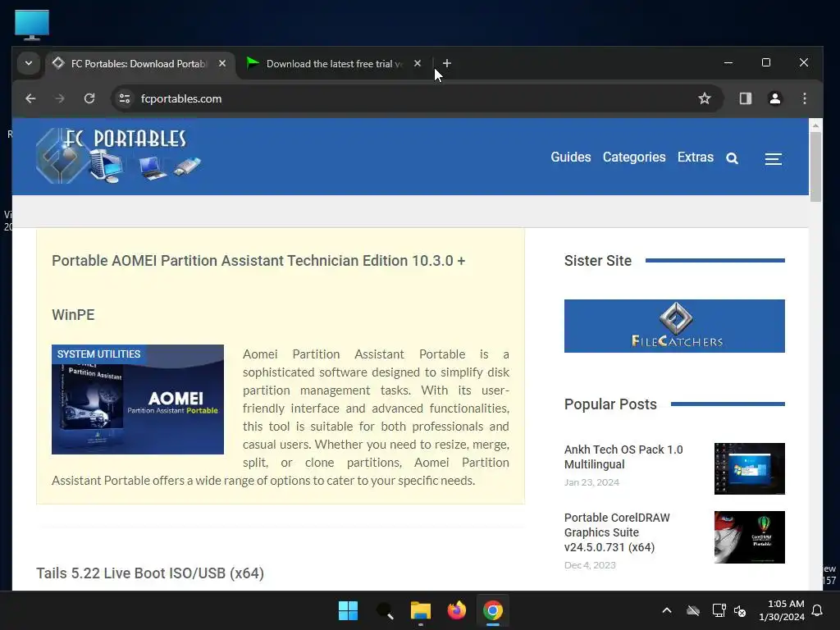Open a new tab with plus button

[447, 64]
